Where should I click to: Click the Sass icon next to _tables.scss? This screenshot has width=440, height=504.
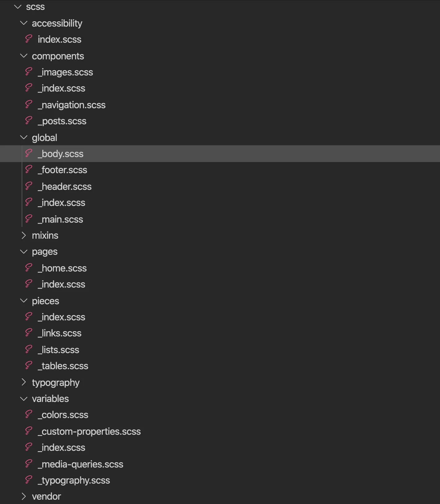29,365
